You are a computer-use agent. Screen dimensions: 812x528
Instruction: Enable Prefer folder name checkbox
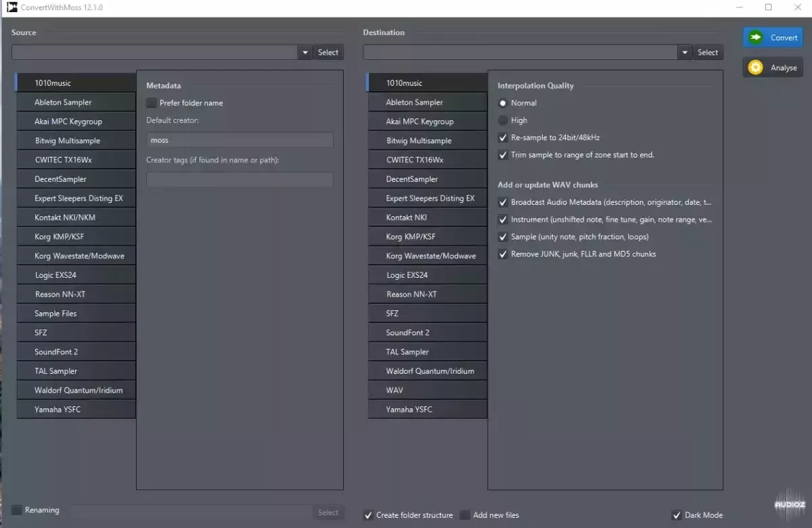point(152,103)
